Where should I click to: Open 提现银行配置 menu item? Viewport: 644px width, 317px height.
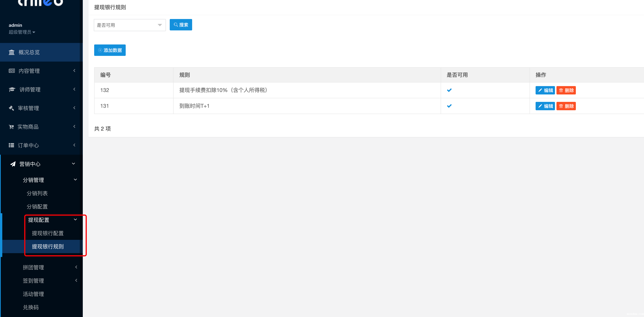[x=48, y=233]
